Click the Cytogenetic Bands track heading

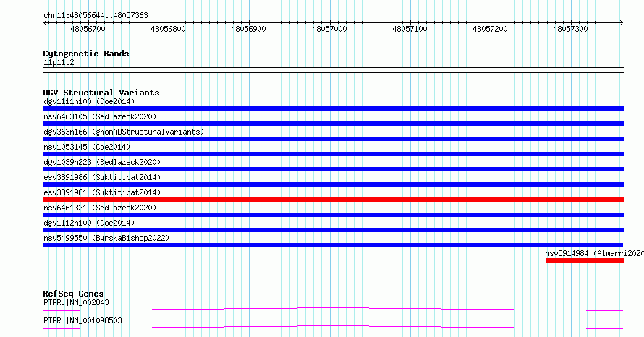[x=86, y=54]
